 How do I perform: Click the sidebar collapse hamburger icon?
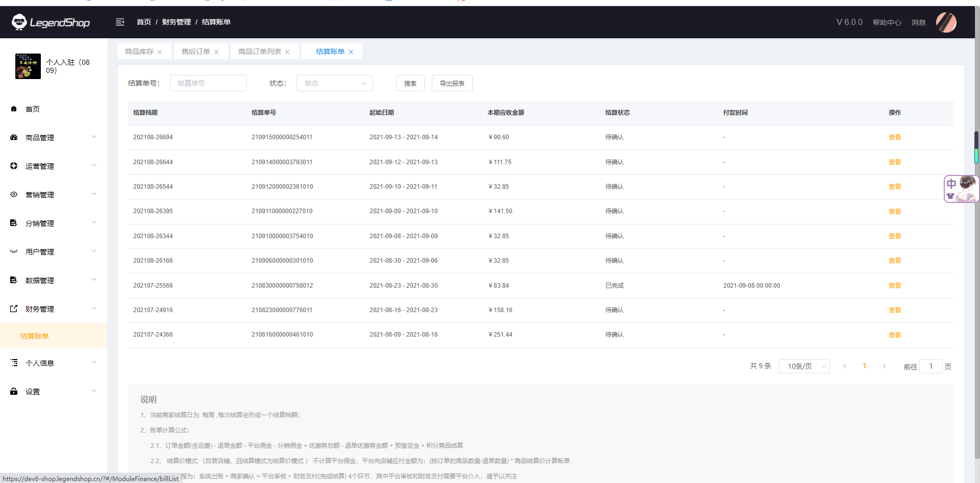click(x=120, y=22)
